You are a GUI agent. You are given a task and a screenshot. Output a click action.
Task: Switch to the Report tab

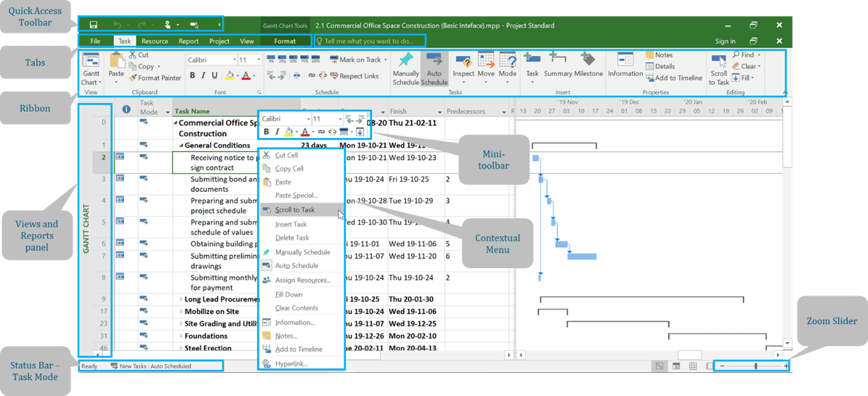(188, 41)
